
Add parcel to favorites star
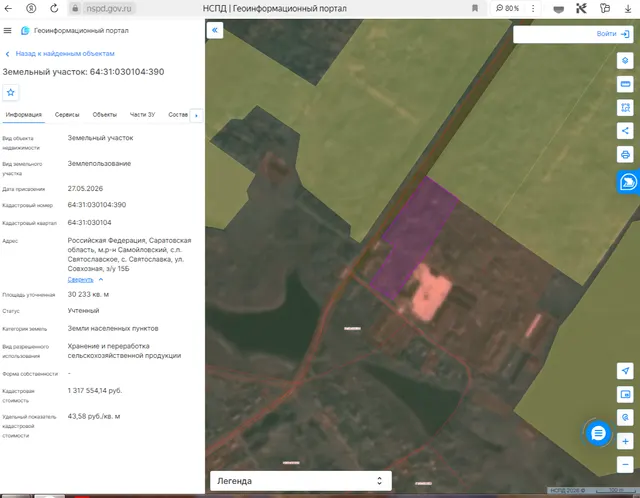tap(11, 92)
